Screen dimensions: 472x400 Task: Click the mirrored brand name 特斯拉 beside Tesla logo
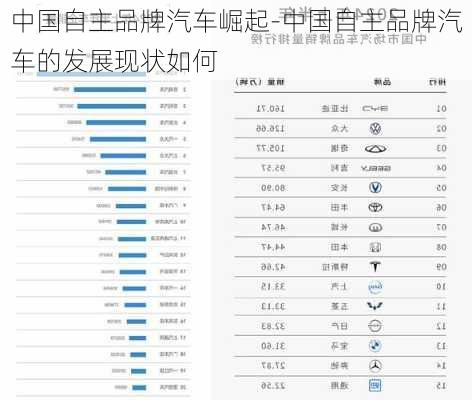335,267
